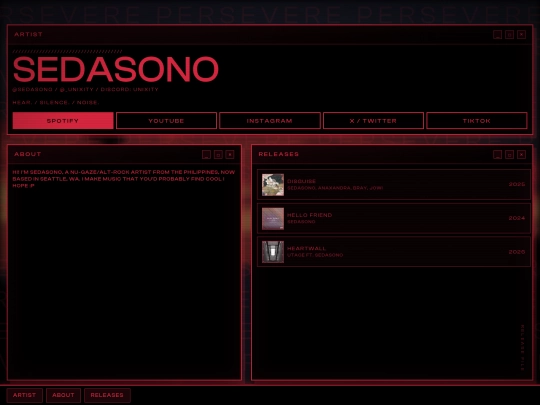Image resolution: width=540 pixels, height=405 pixels.
Task: Open the Hello Friend 2024 release row
Action: click(x=394, y=218)
